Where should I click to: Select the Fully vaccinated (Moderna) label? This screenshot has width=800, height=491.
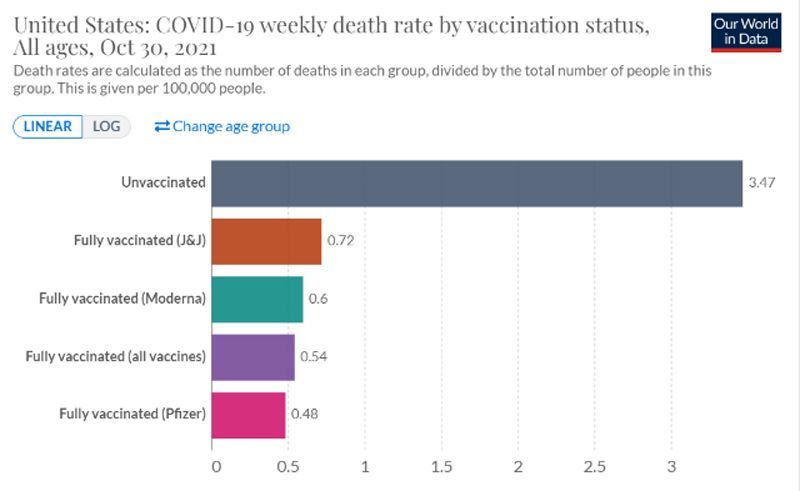point(122,299)
